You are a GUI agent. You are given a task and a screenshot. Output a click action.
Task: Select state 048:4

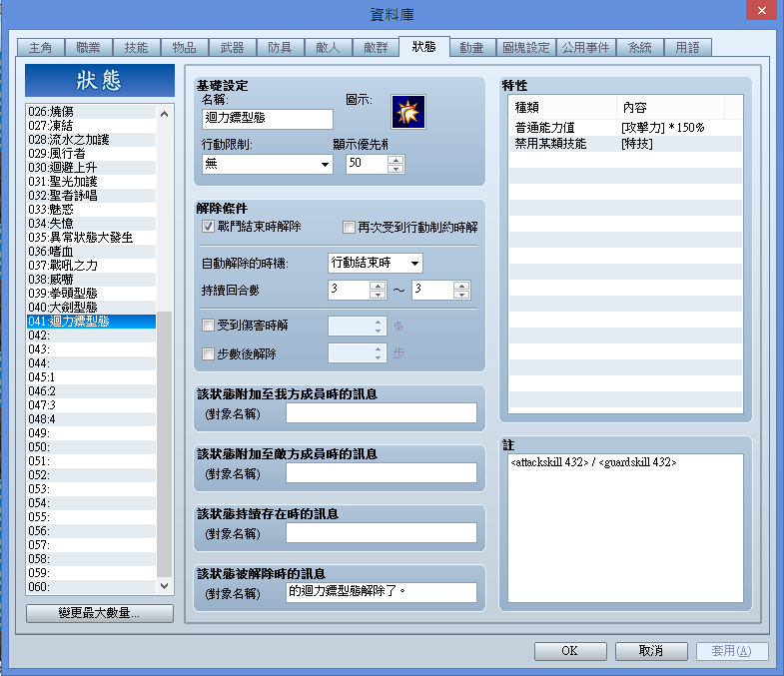(92, 419)
